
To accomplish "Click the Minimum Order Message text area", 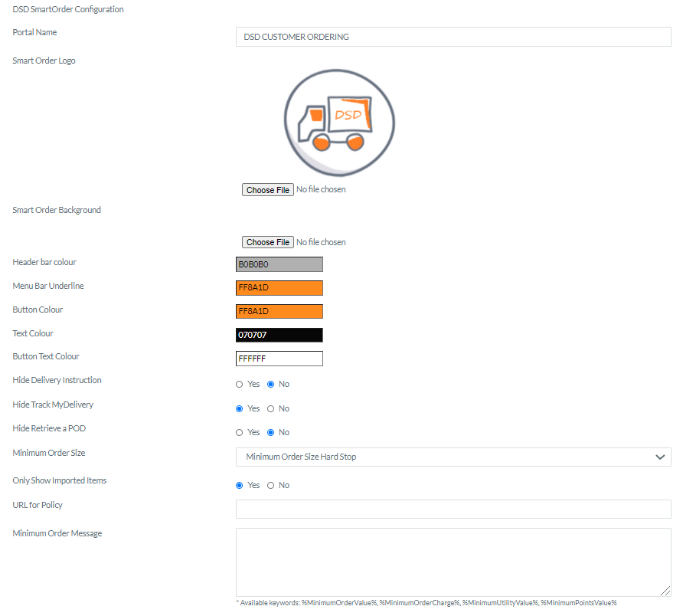I will (x=453, y=562).
